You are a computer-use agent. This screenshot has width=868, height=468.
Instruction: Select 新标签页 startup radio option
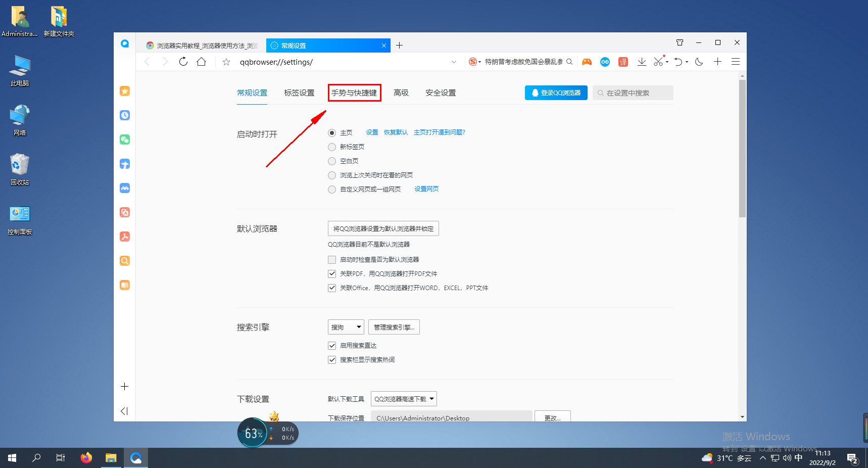click(332, 147)
